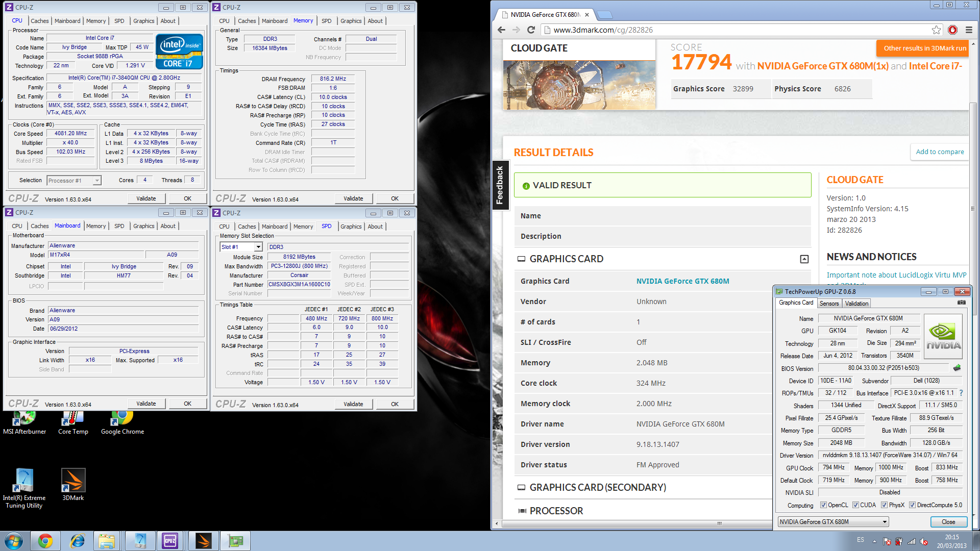980x551 pixels.
Task: Click the Processor section header on 3DMark page
Action: [556, 511]
